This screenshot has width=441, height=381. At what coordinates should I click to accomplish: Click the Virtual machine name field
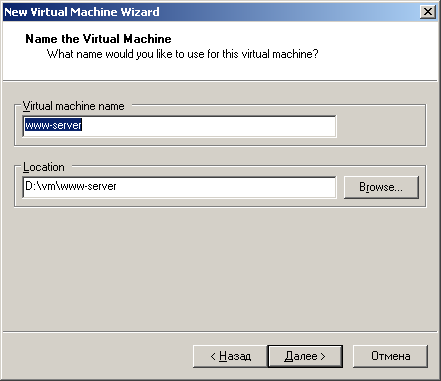[x=179, y=126]
